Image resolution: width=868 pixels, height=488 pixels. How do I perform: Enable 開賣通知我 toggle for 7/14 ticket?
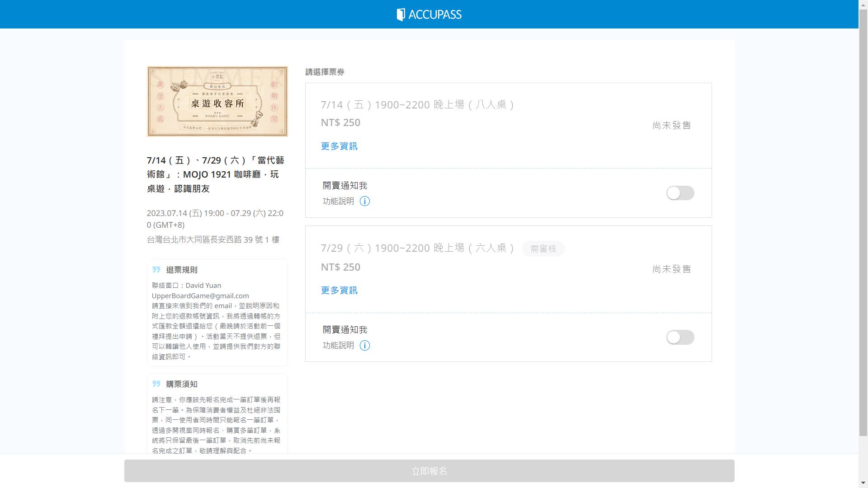click(x=679, y=193)
